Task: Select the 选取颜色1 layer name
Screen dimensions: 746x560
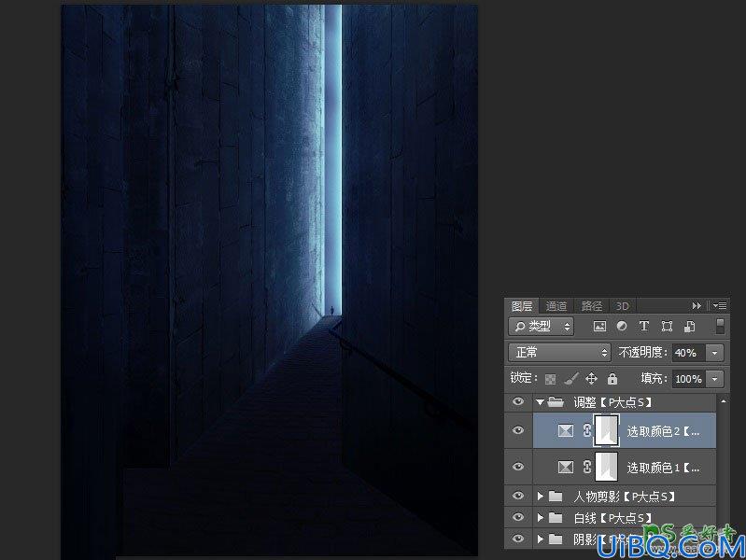Action: (x=663, y=469)
